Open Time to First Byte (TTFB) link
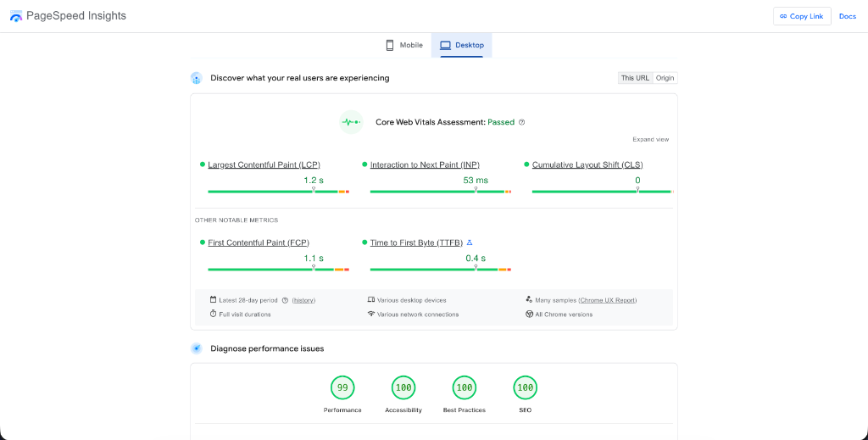Viewport: 868px width, 440px height. pyautogui.click(x=416, y=242)
